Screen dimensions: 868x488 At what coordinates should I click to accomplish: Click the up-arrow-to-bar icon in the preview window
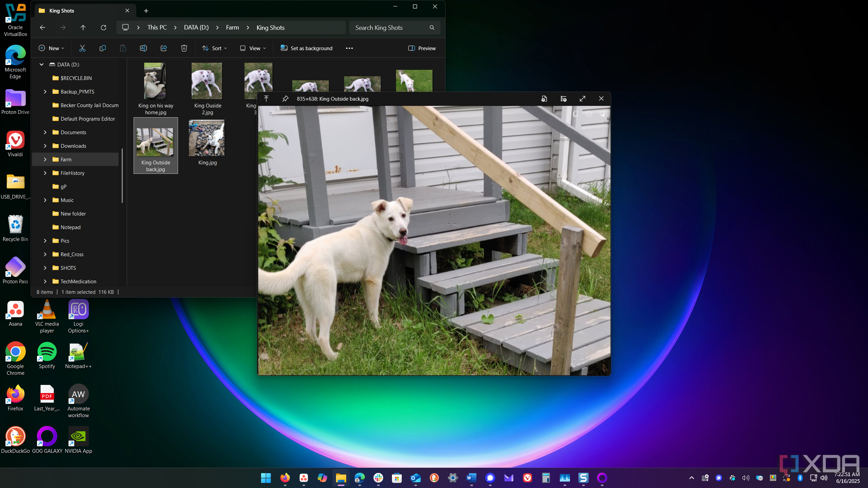tap(266, 99)
